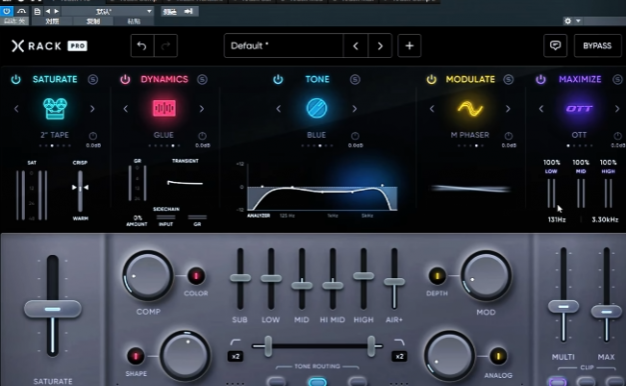The image size is (626, 386).
Task: Next Tone module arrow
Action: pyautogui.click(x=354, y=109)
